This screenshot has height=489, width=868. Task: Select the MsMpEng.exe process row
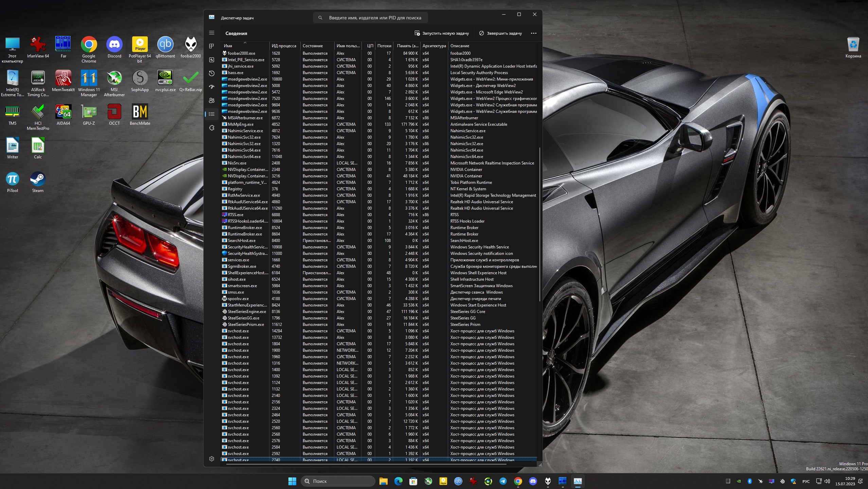(x=241, y=124)
